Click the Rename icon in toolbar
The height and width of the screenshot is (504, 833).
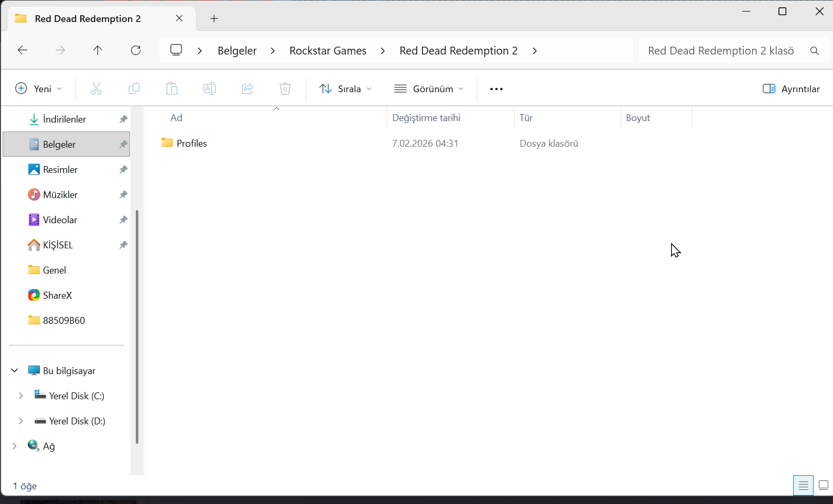[x=210, y=89]
